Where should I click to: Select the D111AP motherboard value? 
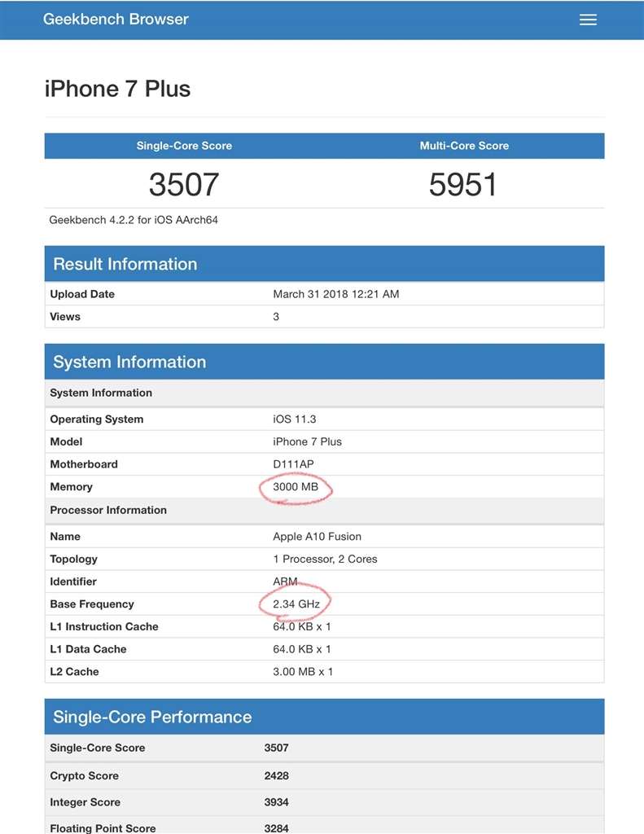coord(294,464)
